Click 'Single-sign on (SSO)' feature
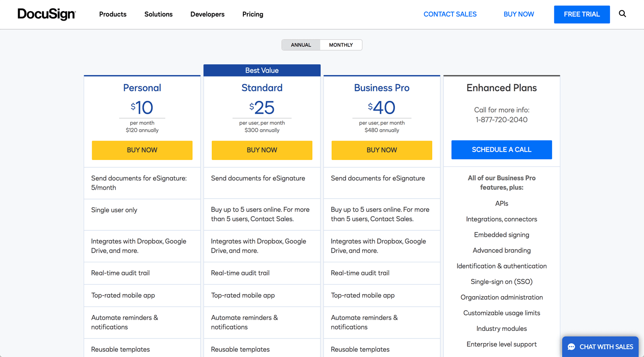 501,282
